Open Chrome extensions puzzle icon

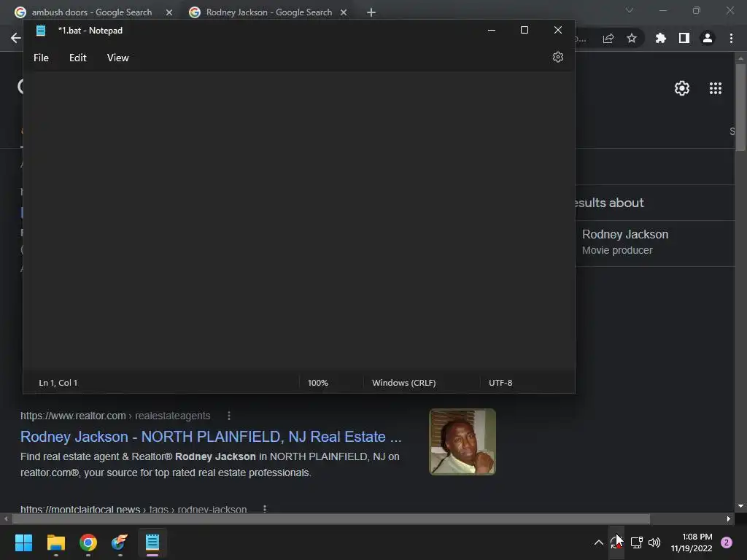[660, 38]
